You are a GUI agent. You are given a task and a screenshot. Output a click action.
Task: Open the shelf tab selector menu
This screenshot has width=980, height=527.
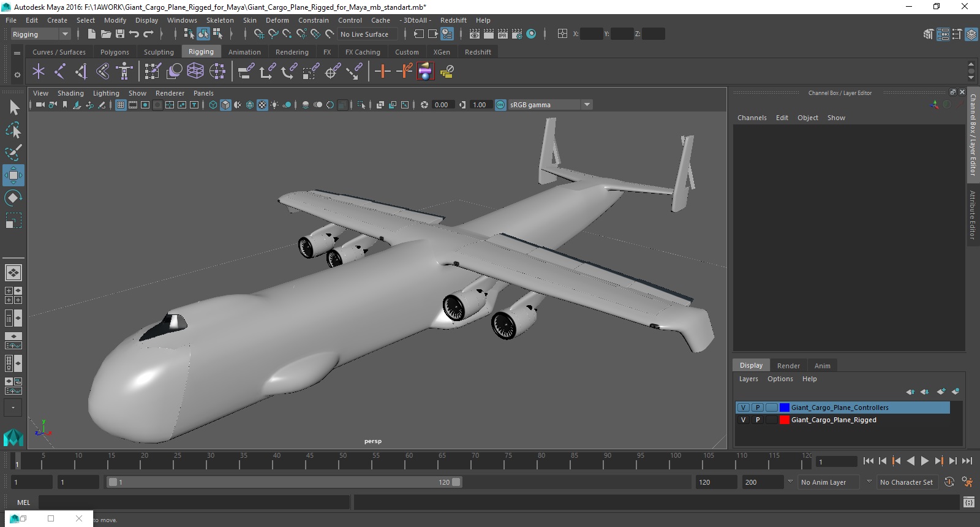coord(17,53)
